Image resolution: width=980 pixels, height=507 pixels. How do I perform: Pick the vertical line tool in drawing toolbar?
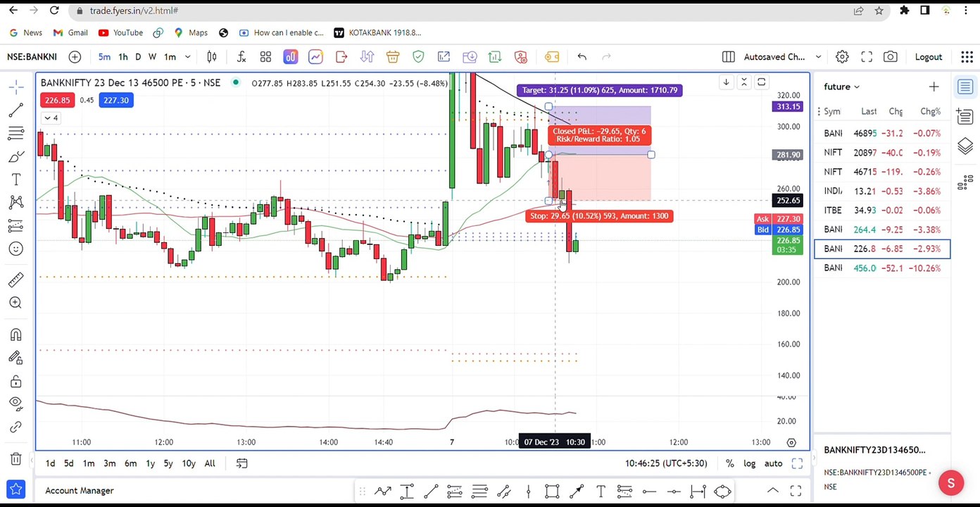(528, 491)
